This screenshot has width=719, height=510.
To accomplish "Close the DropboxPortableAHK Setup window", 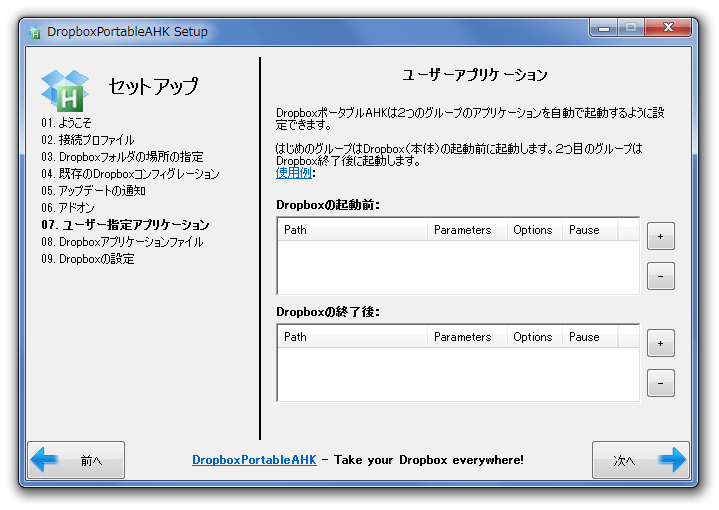I will click(668, 28).
